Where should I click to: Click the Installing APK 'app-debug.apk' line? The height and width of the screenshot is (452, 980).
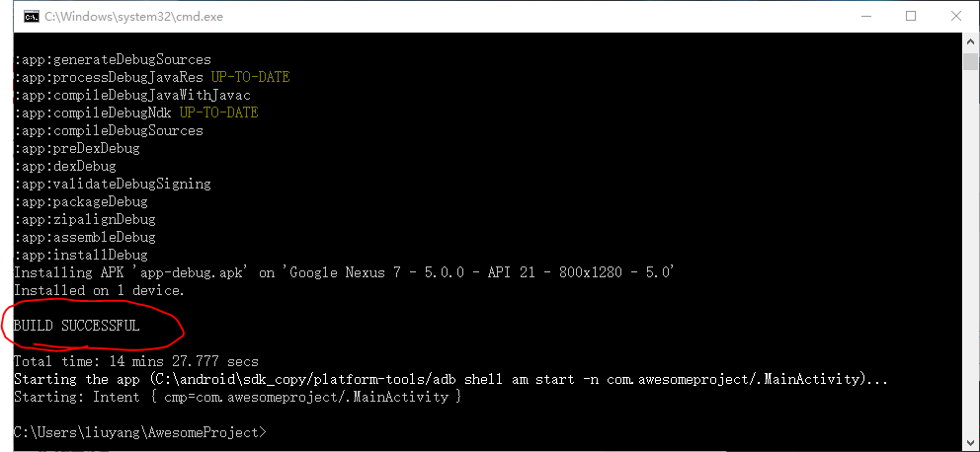(x=345, y=272)
